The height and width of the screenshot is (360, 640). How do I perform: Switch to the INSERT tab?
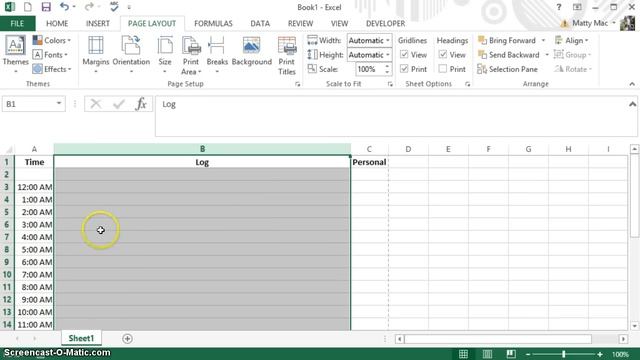[98, 24]
